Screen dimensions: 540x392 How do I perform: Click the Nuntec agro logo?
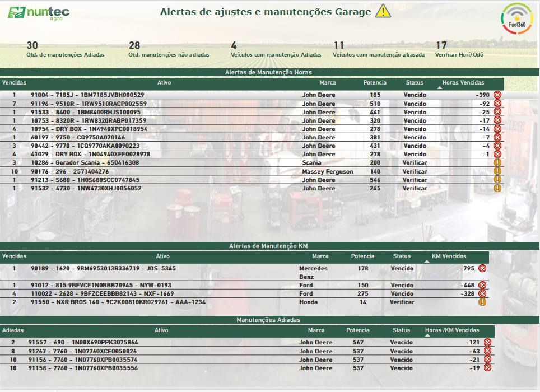[39, 13]
